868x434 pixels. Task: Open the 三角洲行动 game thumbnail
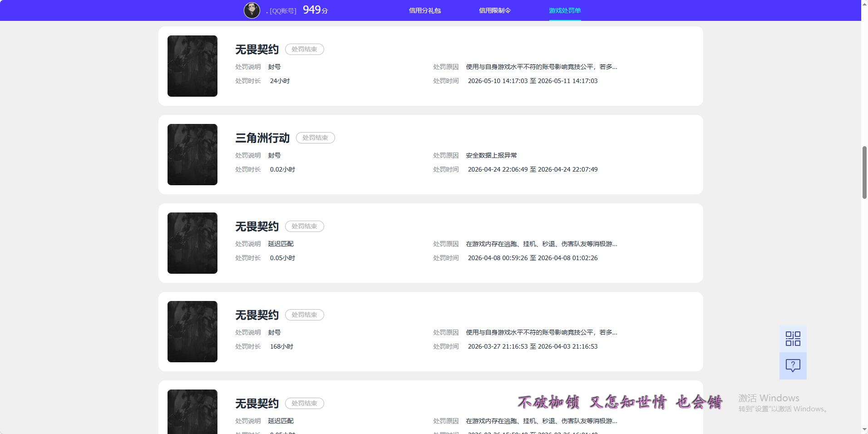point(192,154)
